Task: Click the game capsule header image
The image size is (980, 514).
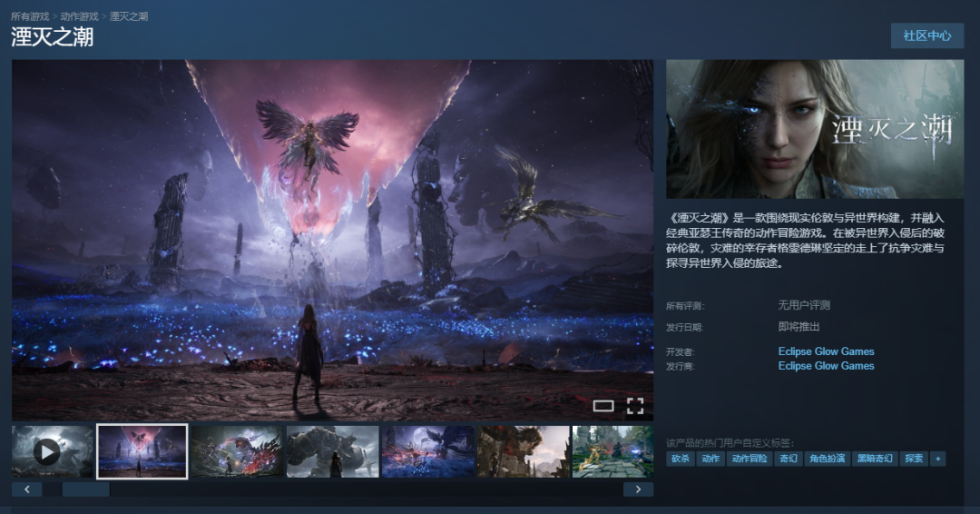Action: point(815,129)
